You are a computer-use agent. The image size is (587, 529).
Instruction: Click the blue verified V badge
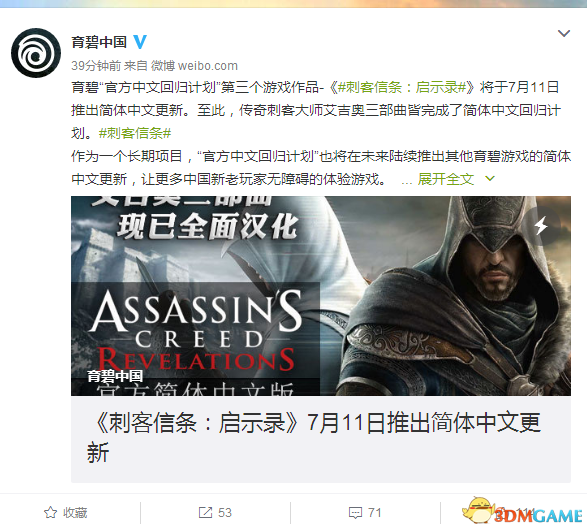coord(140,42)
